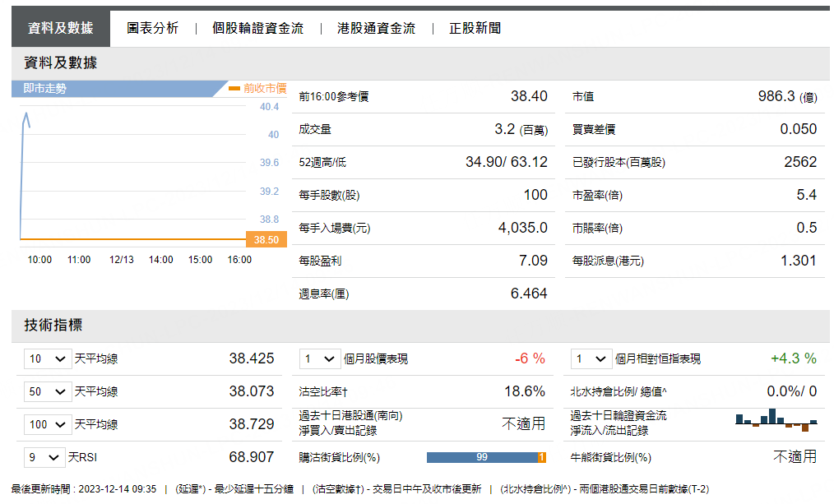The image size is (834, 504).
Task: Select the 市賬率 value 0.5
Action: [x=806, y=228]
